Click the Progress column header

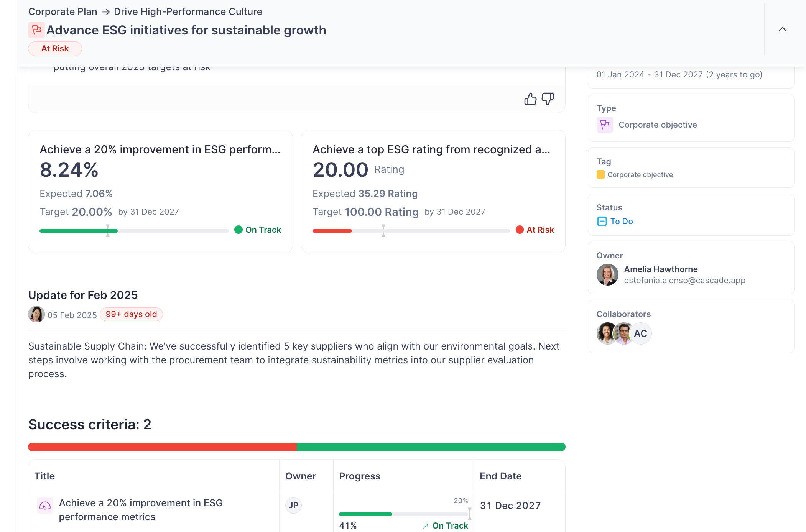click(360, 476)
